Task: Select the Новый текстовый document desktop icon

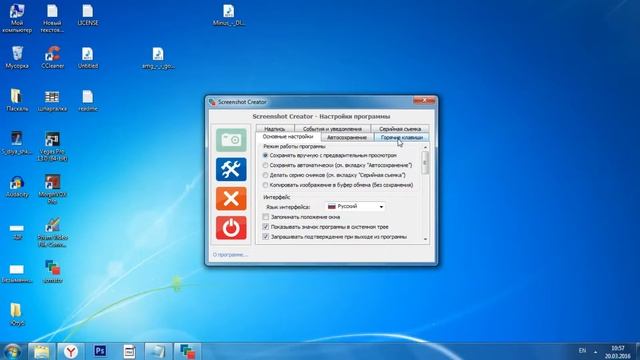Action: click(x=52, y=18)
